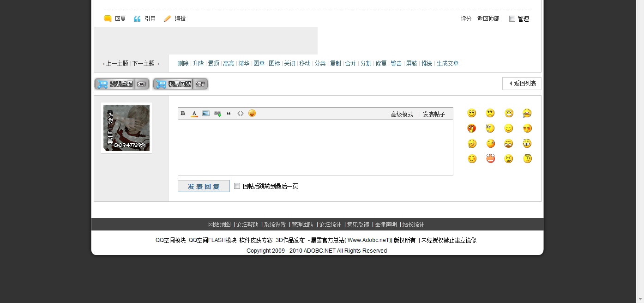Open 发表帖子 link in editor

tap(434, 114)
